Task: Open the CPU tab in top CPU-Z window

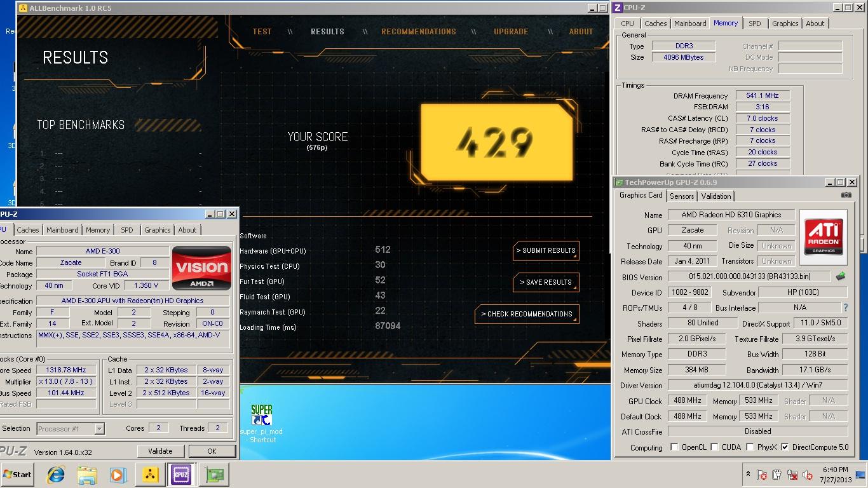Action: 627,24
